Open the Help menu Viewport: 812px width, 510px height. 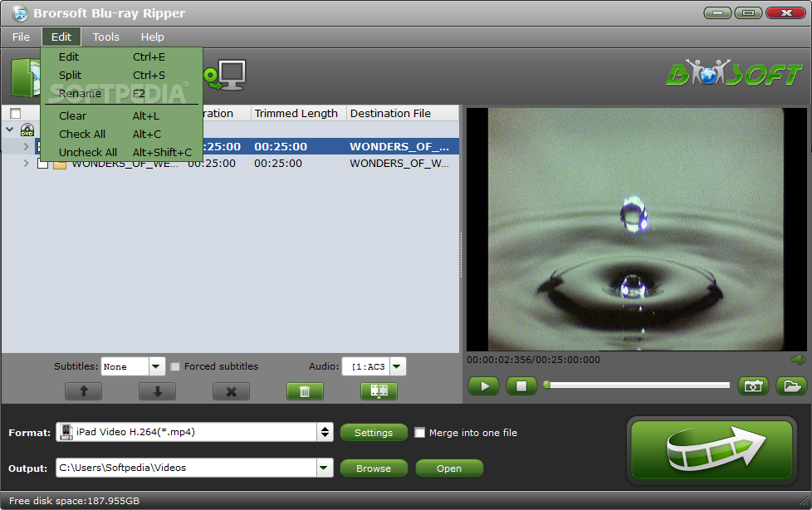[152, 37]
